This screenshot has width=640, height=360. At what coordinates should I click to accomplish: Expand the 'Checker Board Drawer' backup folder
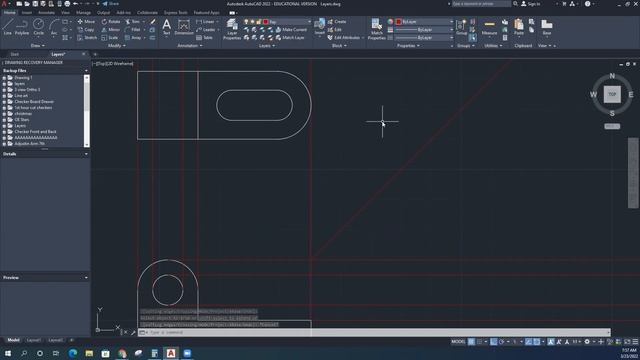(4, 102)
